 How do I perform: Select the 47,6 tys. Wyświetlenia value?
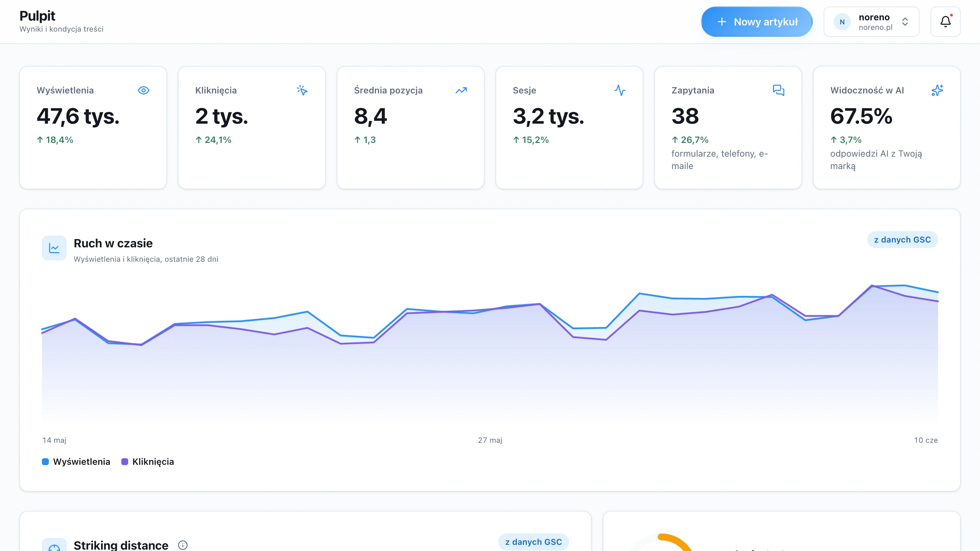coord(78,116)
